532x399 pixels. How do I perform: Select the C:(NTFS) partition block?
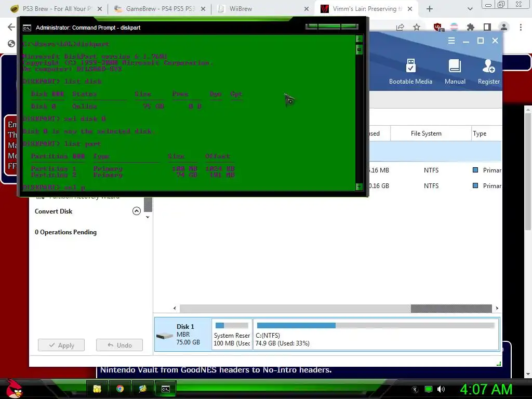point(376,334)
